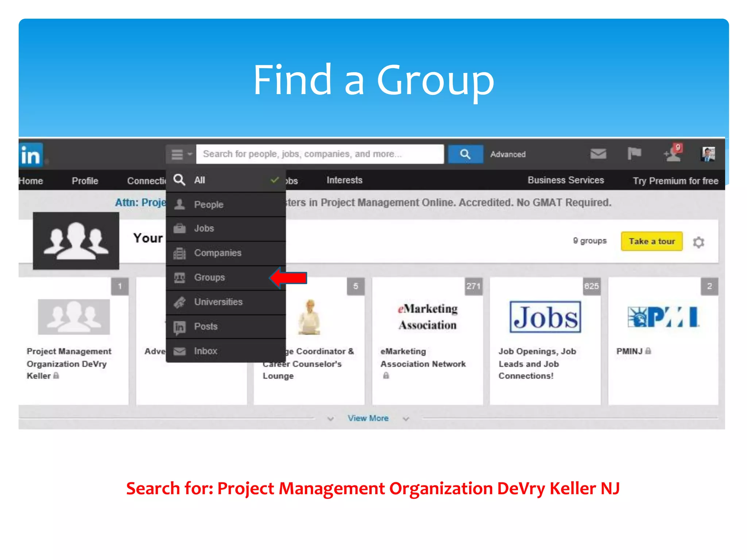Open Job Openings, Job Leads group

pos(537,363)
